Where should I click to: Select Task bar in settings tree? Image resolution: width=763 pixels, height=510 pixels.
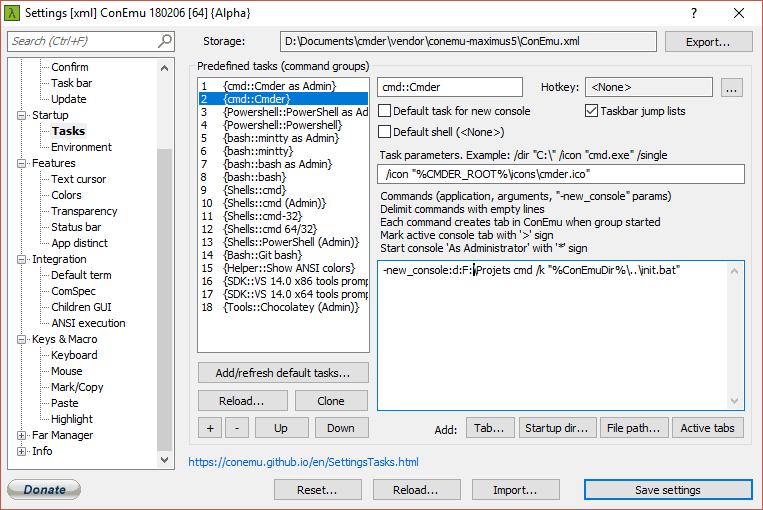[x=72, y=83]
